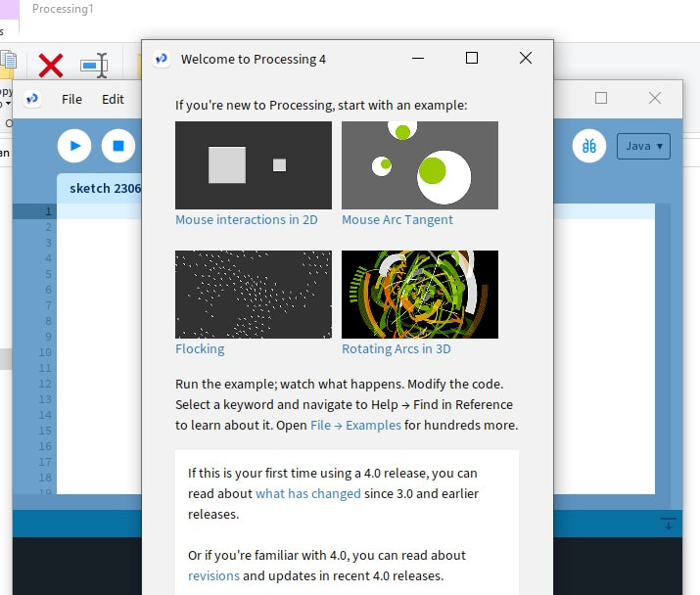Click the red X delete icon in Explorer
Image resolution: width=700 pixels, height=595 pixels.
coord(51,66)
